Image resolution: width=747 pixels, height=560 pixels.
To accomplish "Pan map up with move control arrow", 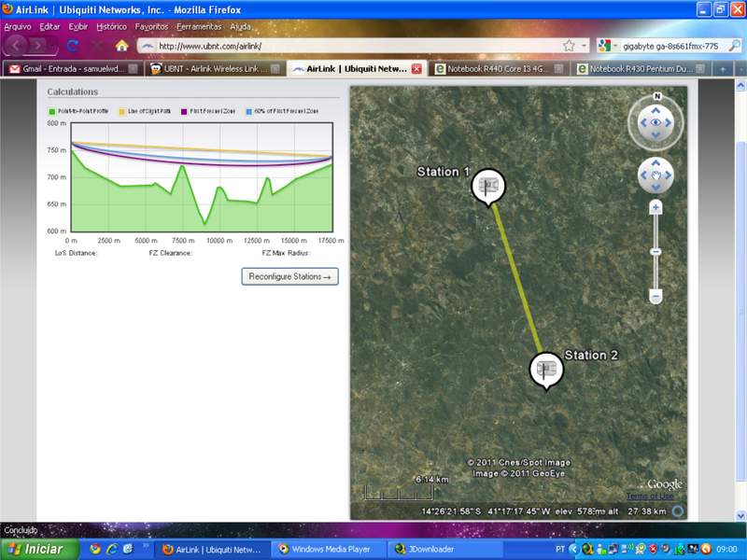I will 656,162.
